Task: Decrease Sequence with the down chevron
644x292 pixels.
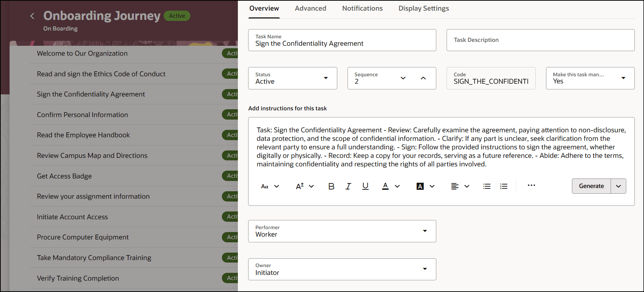Action: pyautogui.click(x=403, y=78)
